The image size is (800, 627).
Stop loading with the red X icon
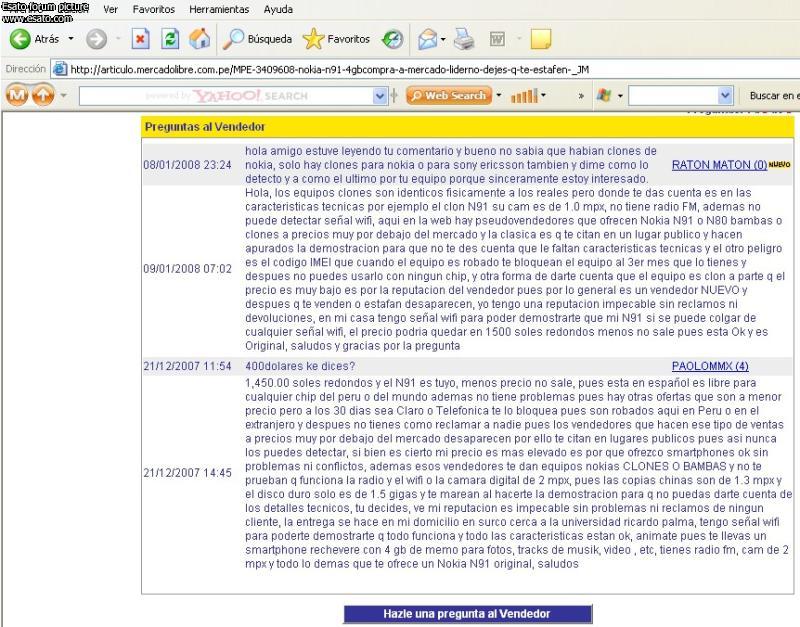point(140,39)
